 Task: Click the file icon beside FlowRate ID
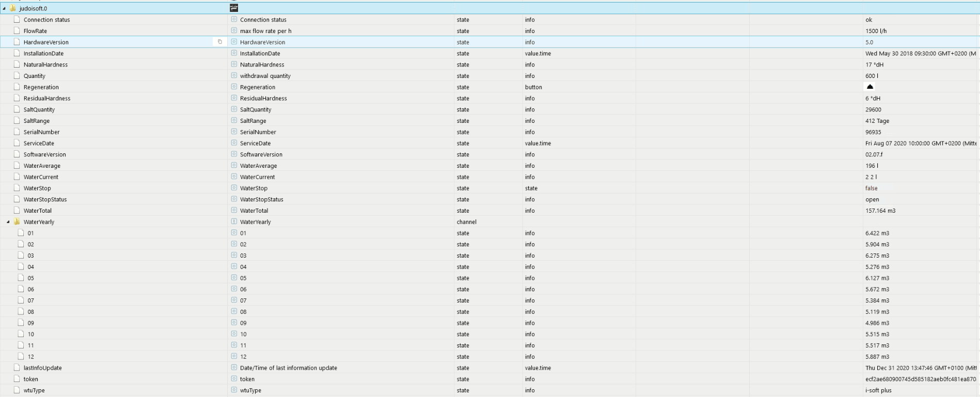coord(17,31)
